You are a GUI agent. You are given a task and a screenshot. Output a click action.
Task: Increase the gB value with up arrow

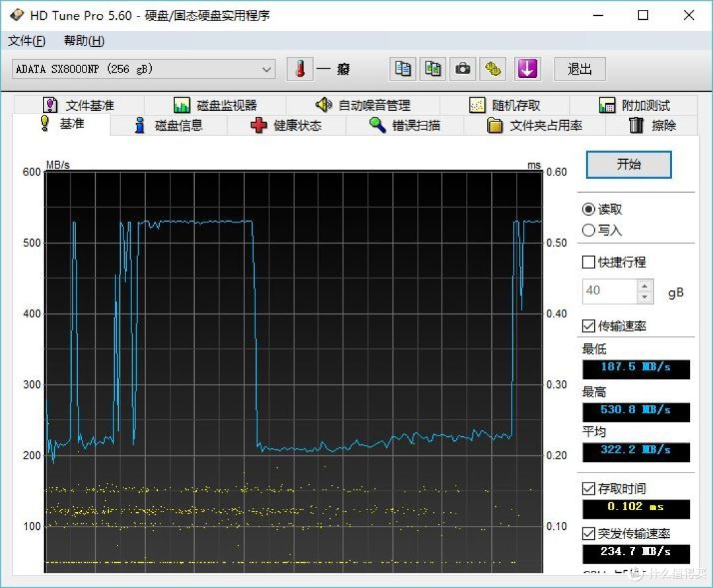(x=645, y=286)
